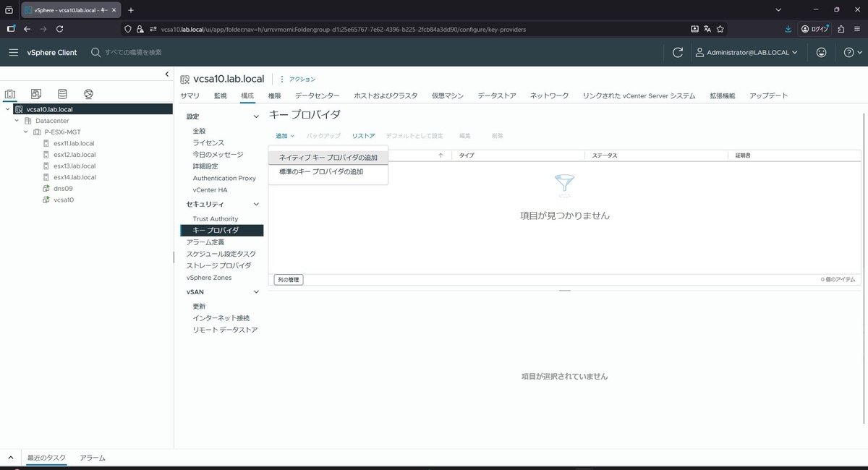This screenshot has width=868, height=470.
Task: Open vCenter HA settings
Action: click(210, 189)
